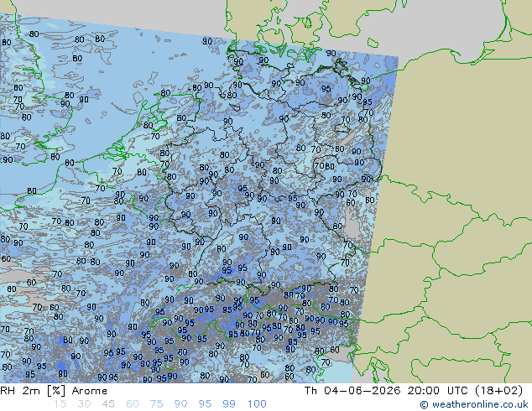Click the forecast time 'Th 04-06-2026 20:00 UTC (18+02)'
This screenshot has height=411, width=532.
click(414, 391)
